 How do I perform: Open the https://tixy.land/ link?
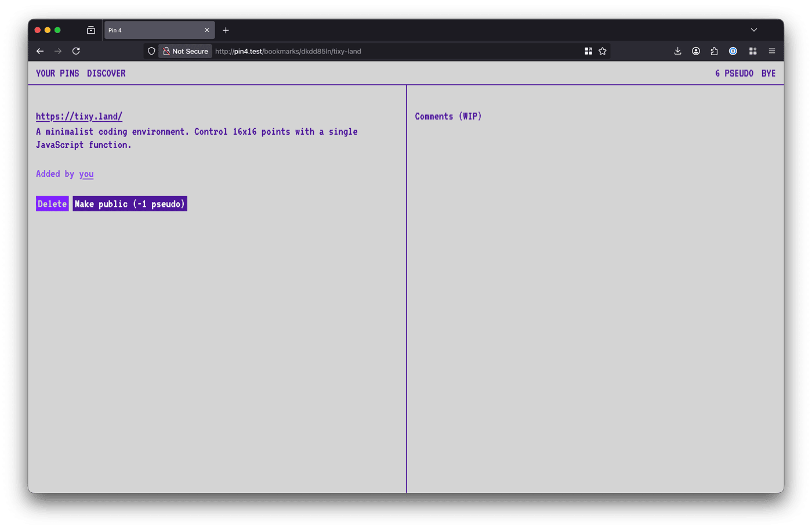click(x=79, y=116)
